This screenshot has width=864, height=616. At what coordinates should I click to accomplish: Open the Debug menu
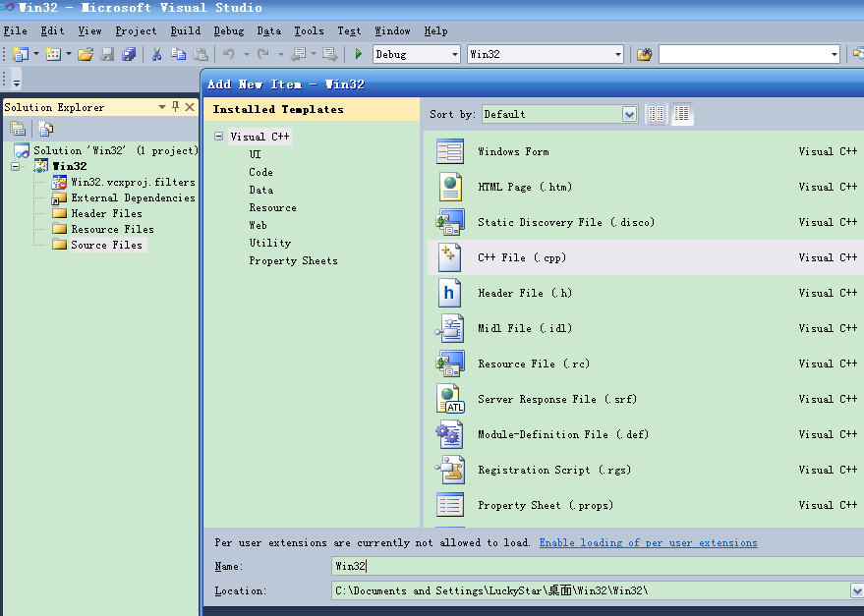pos(229,30)
